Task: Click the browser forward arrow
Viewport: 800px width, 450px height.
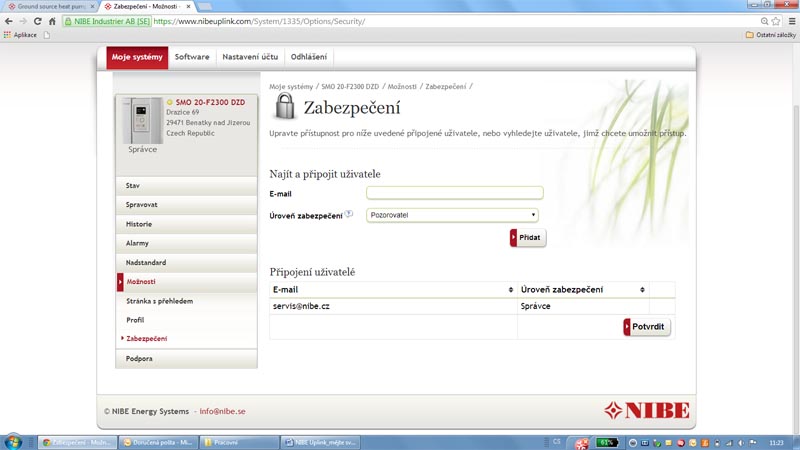Action: coord(23,21)
